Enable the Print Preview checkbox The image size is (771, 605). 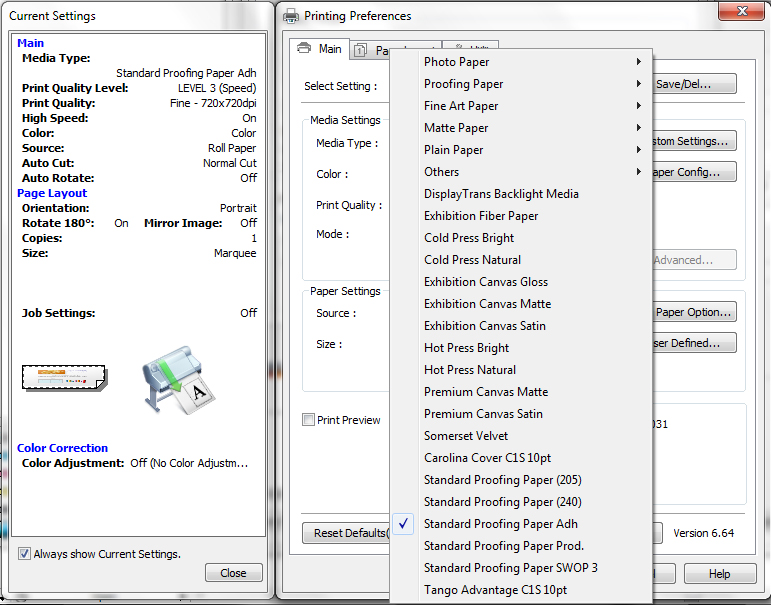tap(308, 420)
